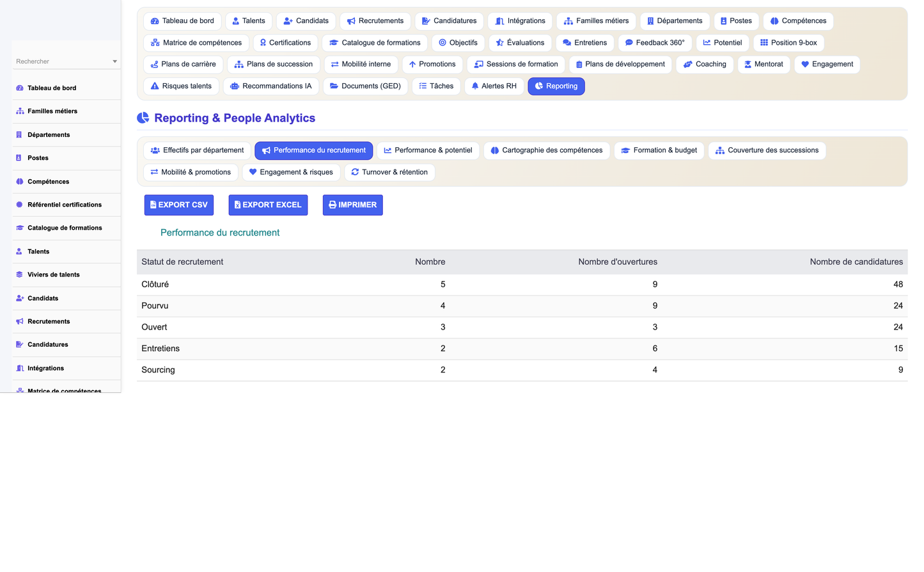Open the Rechercher dropdown arrow
The image size is (924, 572).
[115, 61]
